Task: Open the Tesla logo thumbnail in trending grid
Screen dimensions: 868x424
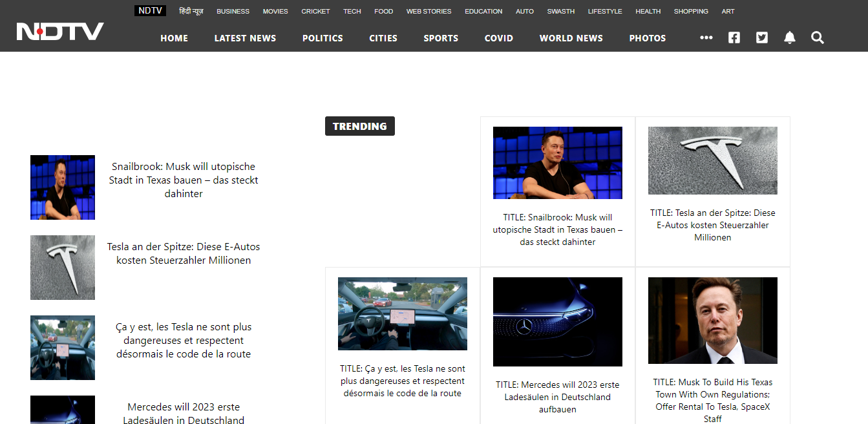Action: pyautogui.click(x=712, y=160)
